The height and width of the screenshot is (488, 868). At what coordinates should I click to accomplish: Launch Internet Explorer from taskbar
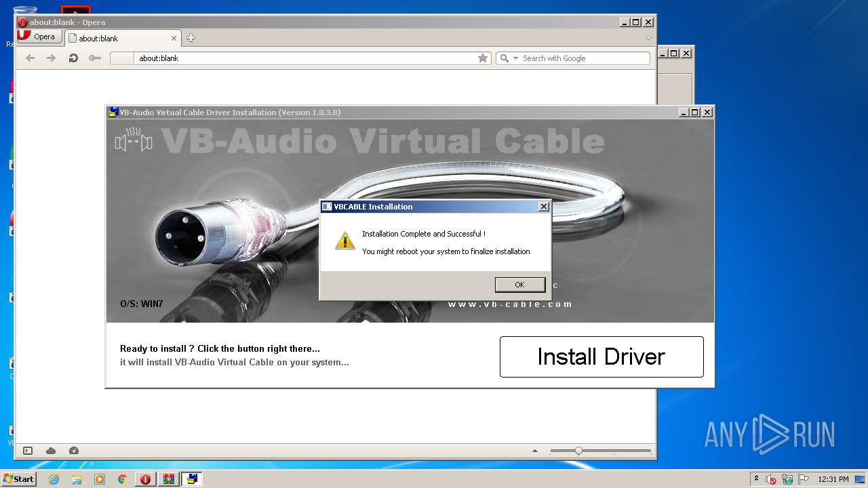coord(54,479)
